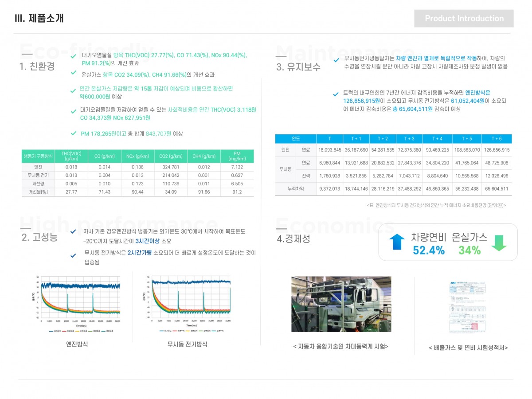Click the blue checkmark beside 무시동전기냉동탑차는 text

[x=336, y=60]
